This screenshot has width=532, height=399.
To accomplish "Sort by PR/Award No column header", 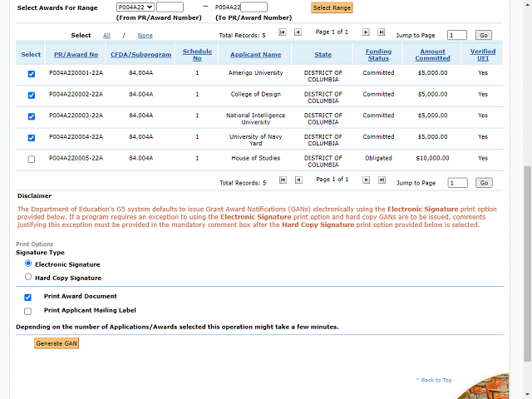I will pos(76,55).
